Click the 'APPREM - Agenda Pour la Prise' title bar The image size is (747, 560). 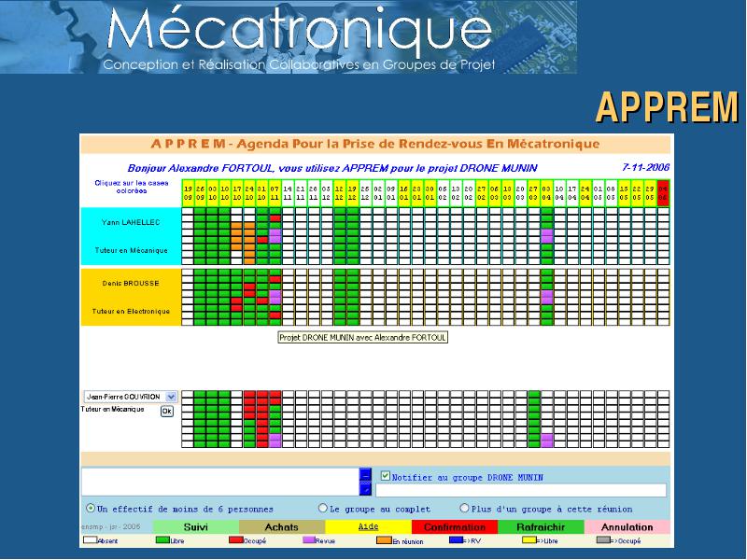point(375,144)
